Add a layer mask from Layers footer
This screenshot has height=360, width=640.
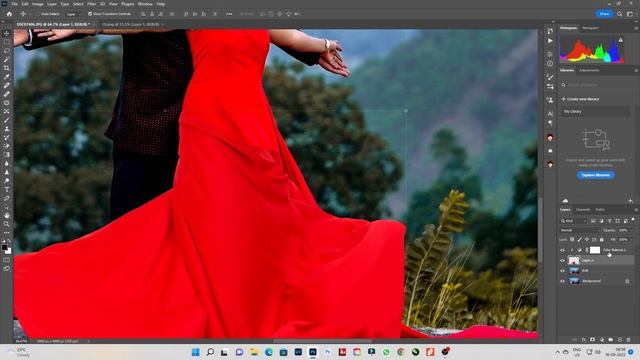[x=593, y=340]
